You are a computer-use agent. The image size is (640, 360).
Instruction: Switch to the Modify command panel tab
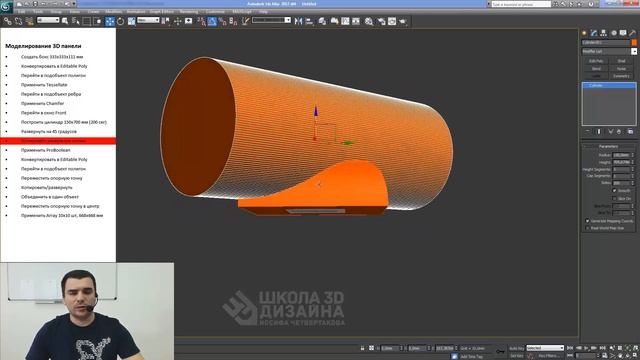tap(594, 33)
